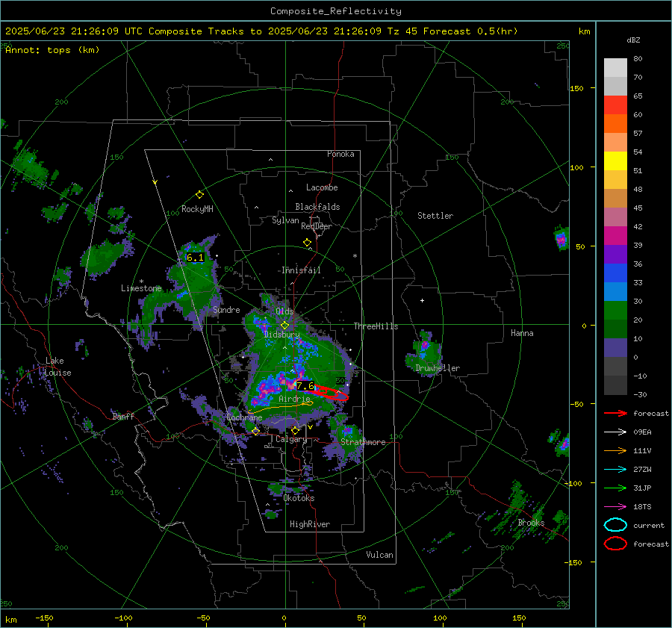Pick the red 60-65 dBZ color swatch
The image size is (672, 628).
[x=615, y=105]
